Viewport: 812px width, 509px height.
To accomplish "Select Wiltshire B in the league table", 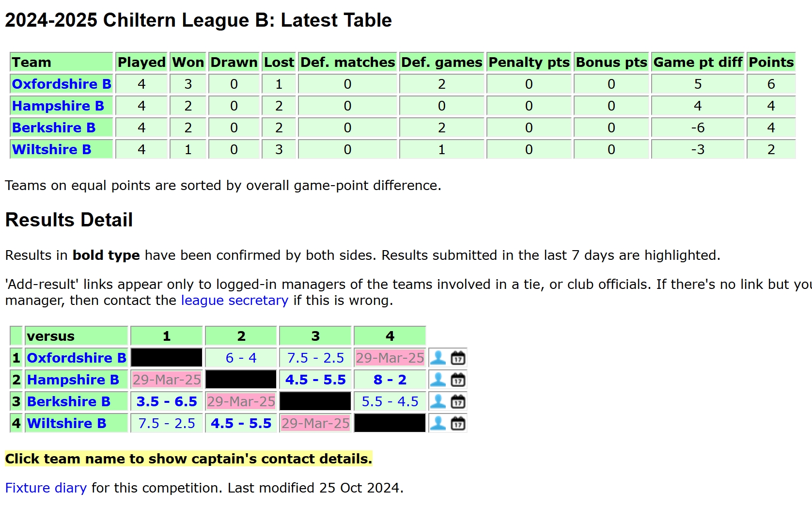I will [x=52, y=149].
